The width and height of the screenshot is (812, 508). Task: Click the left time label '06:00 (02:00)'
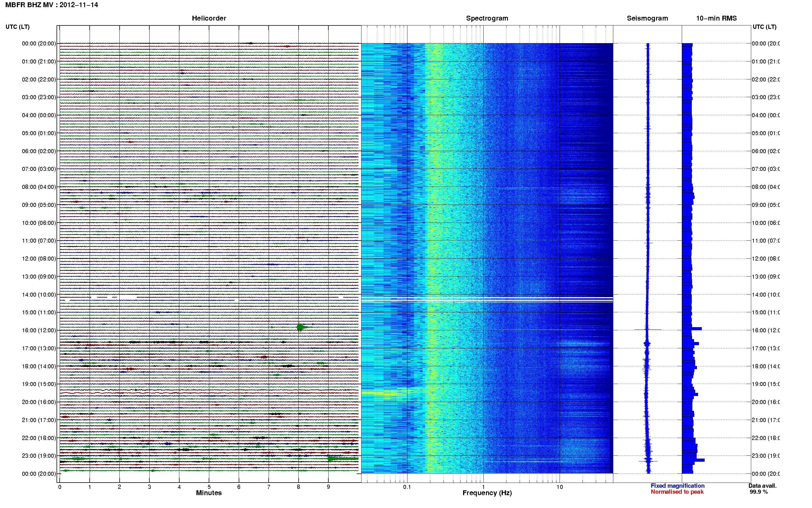point(39,151)
